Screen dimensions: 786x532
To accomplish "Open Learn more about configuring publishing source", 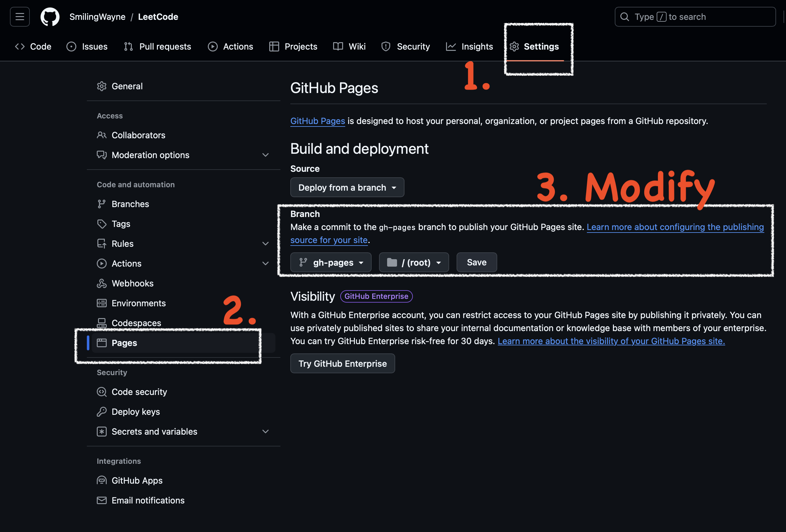I will pos(675,227).
